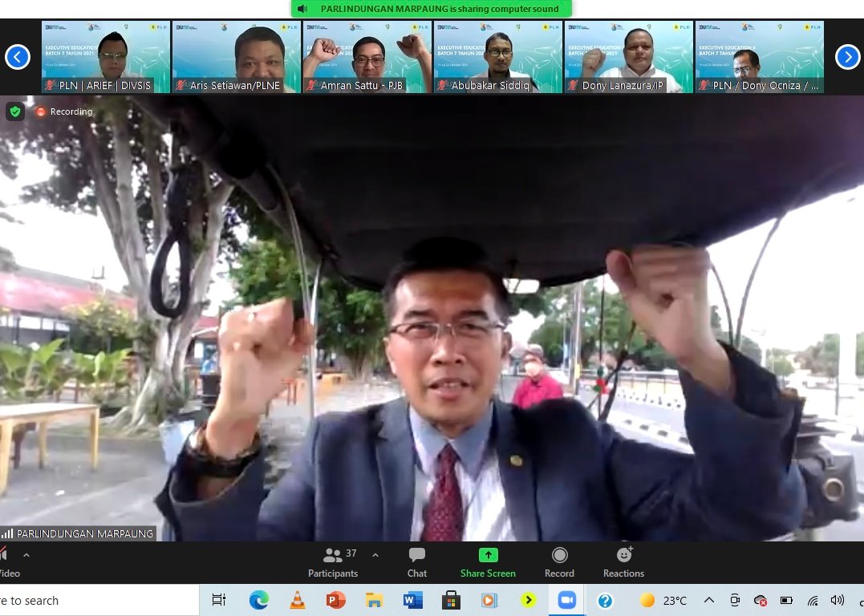Image resolution: width=864 pixels, height=616 pixels.
Task: Open the Chat panel
Action: 416,561
